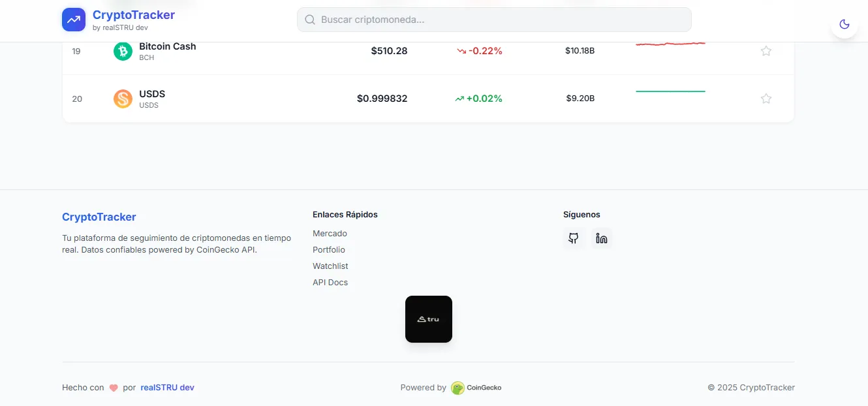Click the USDS coin icon
Screen dimensions: 868x406
[x=123, y=99]
